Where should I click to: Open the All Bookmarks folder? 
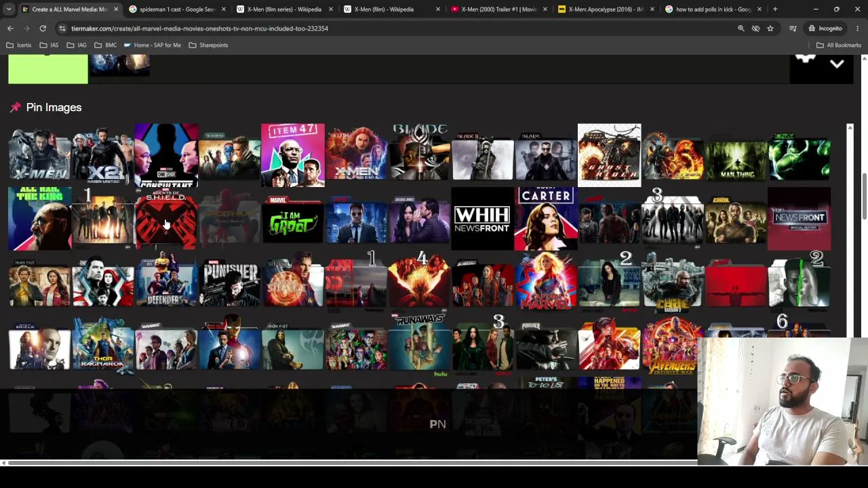coord(839,45)
